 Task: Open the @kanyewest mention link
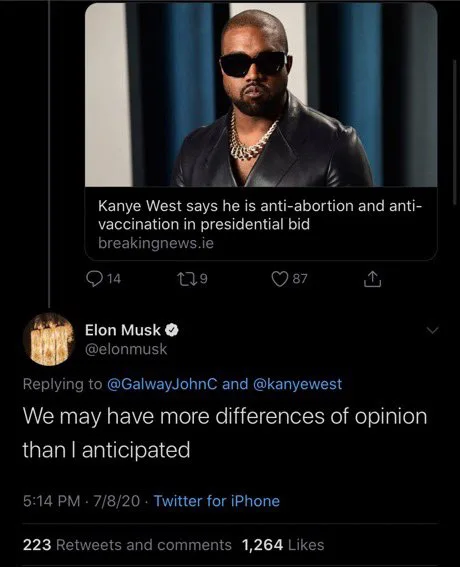click(x=298, y=384)
